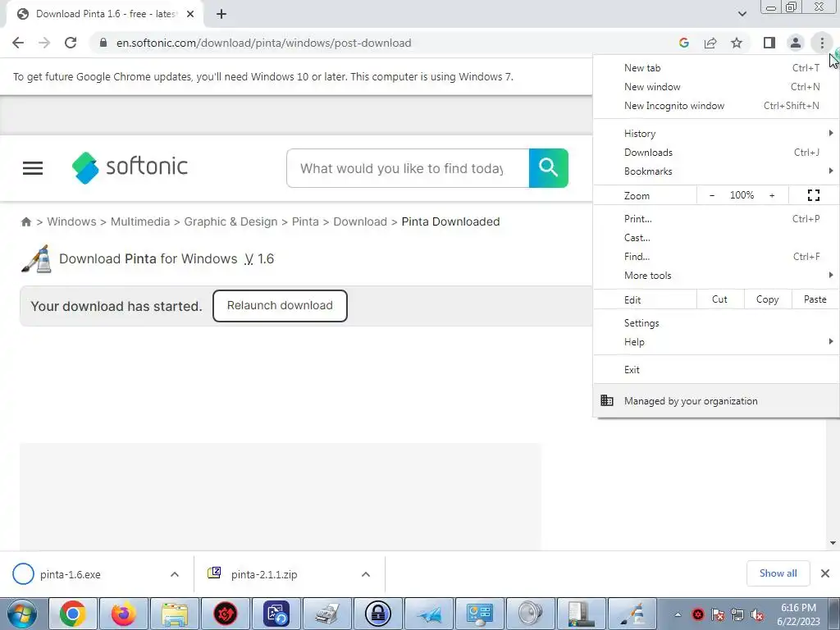
Task: Choose Cast from the menu
Action: point(716,237)
